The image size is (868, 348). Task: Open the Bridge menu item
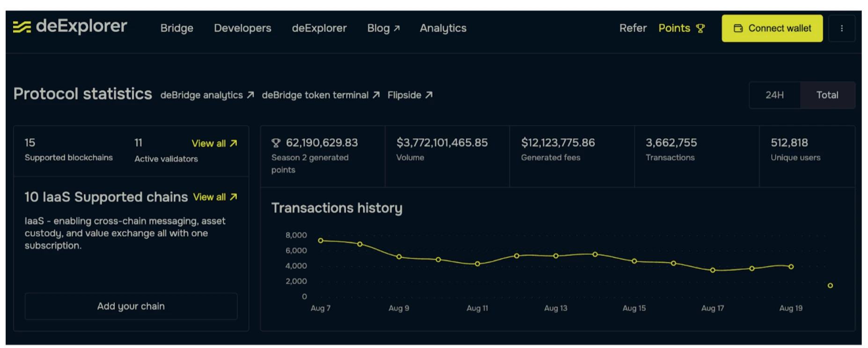click(x=177, y=29)
